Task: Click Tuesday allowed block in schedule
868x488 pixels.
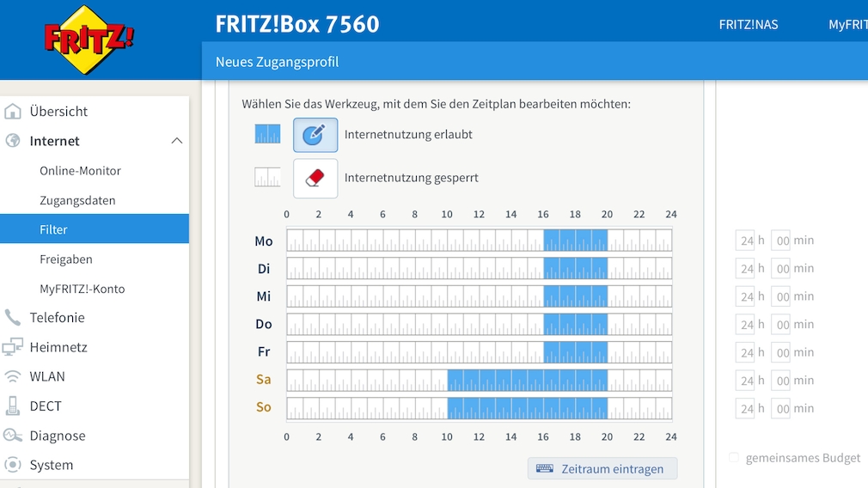Action: (576, 268)
